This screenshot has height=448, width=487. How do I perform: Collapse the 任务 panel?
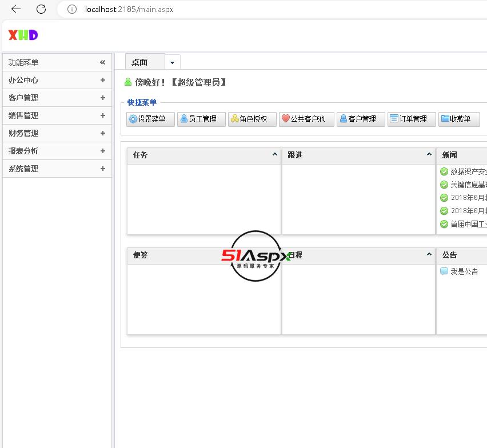click(x=274, y=155)
